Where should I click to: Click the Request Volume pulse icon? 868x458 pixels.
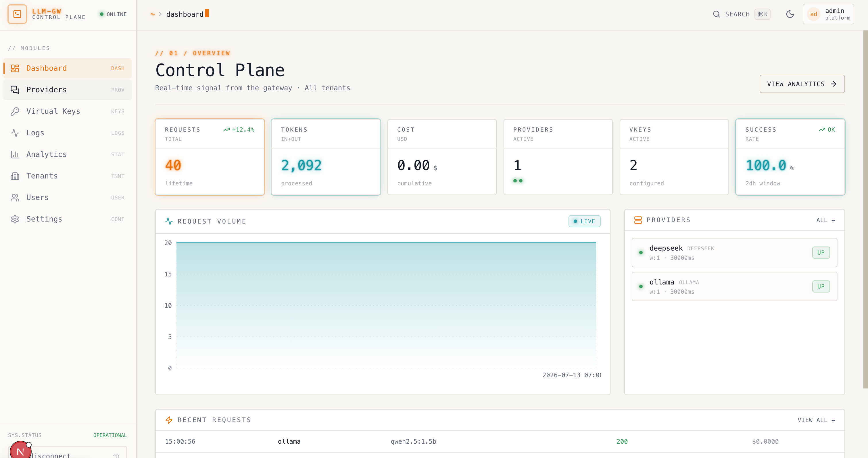(x=169, y=221)
